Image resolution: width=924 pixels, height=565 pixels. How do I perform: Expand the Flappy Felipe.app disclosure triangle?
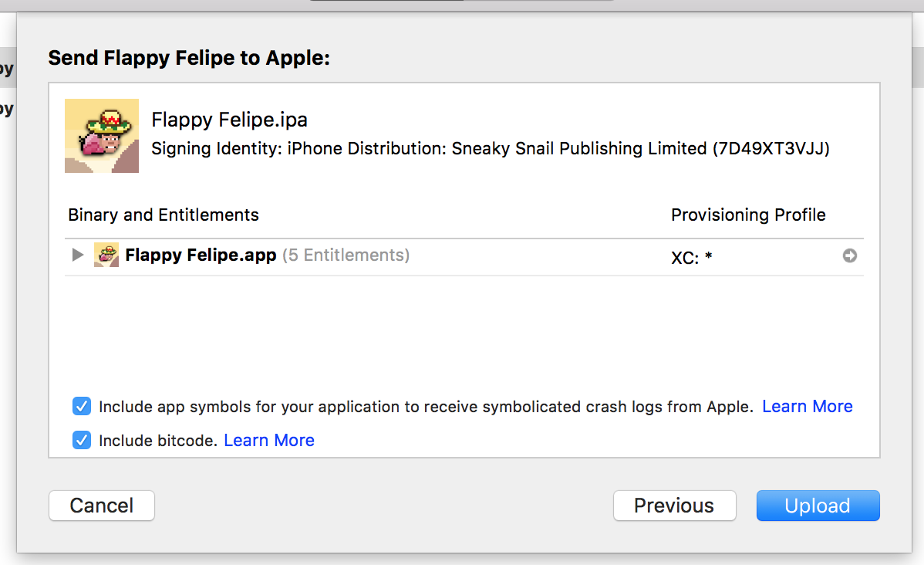[x=77, y=255]
